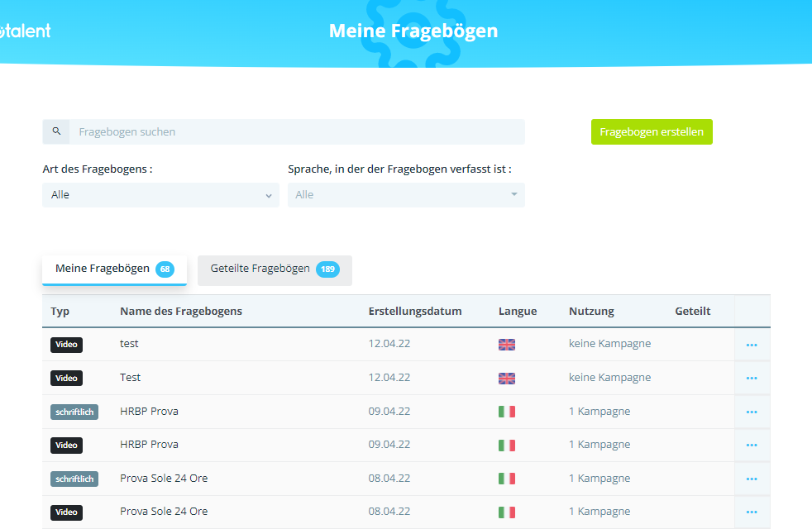Open the 'Prova Sole 24 Ore' video questionnaire
812x529 pixels.
164,512
